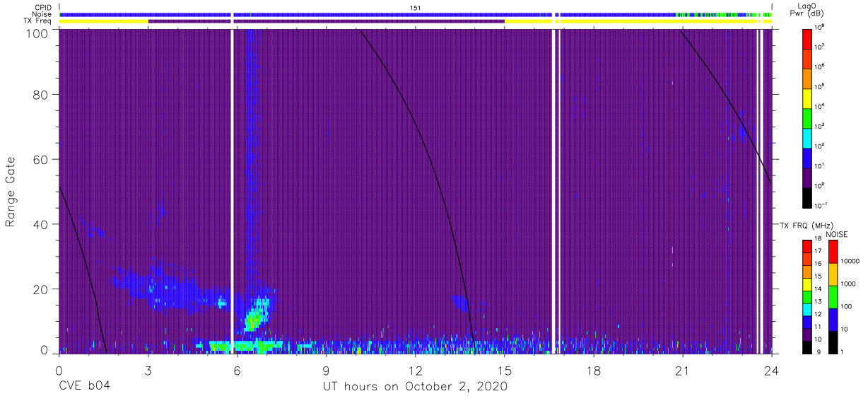Select the '40' tick on Range Gate axis
This screenshot has height=401, width=868.
(41, 225)
